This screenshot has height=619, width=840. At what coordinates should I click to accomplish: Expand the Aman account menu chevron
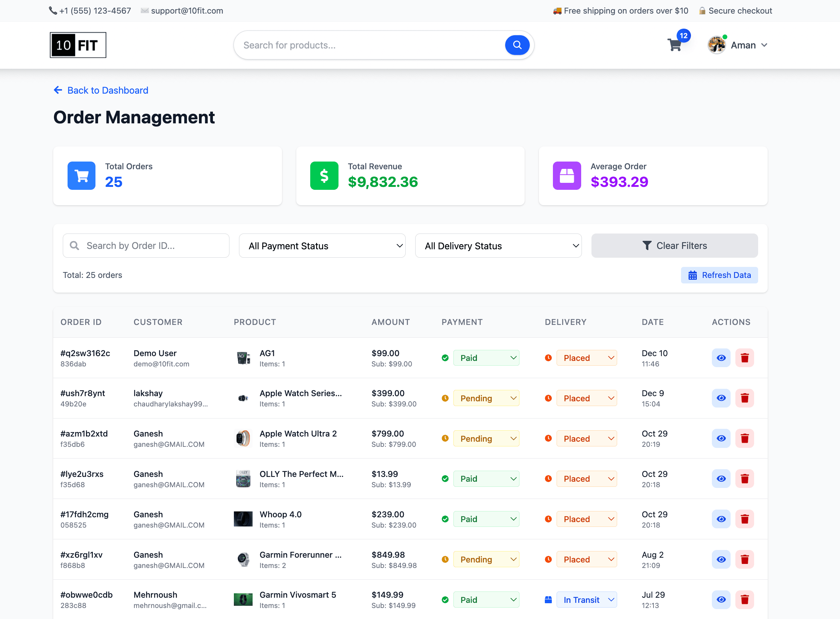click(764, 45)
